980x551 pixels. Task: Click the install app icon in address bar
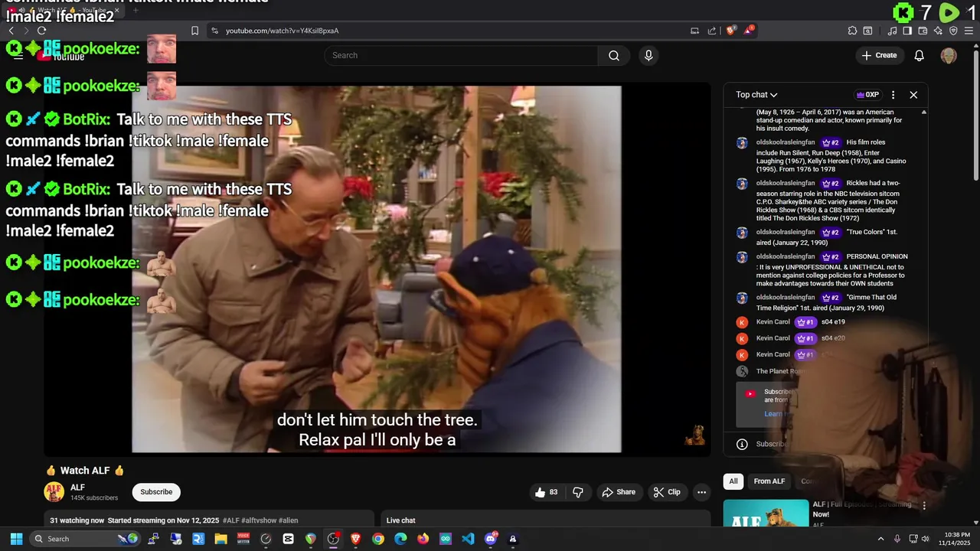click(x=695, y=31)
